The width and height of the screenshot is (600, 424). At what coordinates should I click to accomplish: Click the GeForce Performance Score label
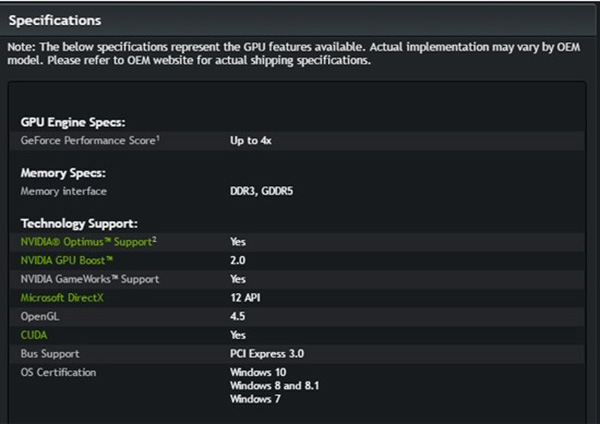tap(90, 141)
